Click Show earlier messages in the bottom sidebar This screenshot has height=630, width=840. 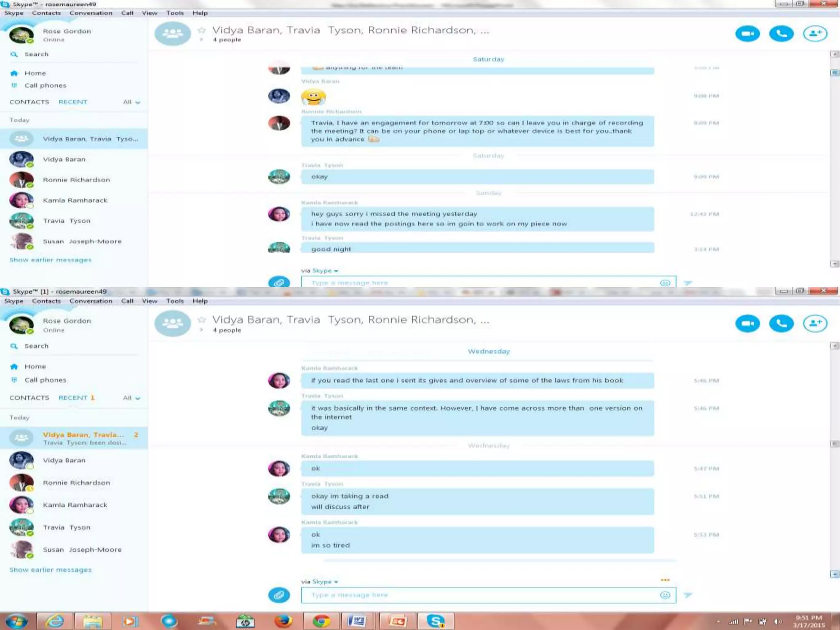[x=50, y=570]
